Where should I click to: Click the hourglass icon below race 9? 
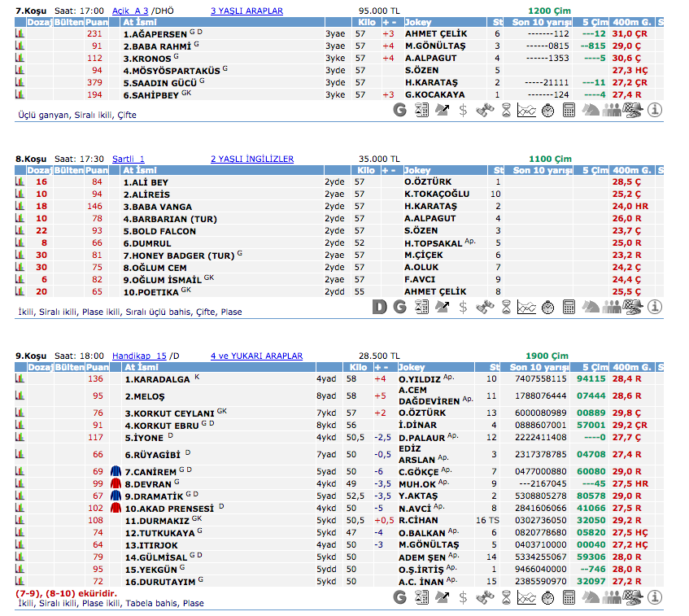click(506, 597)
